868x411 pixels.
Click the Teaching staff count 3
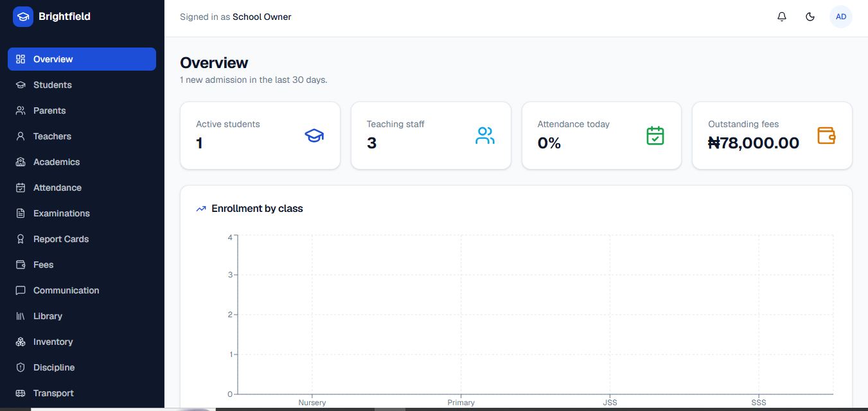[x=371, y=143]
